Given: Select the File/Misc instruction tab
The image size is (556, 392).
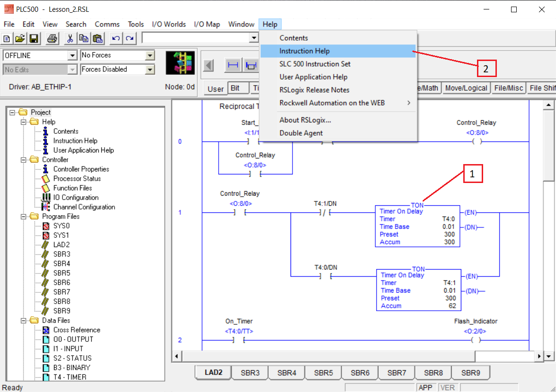Looking at the screenshot, I should (x=509, y=88).
